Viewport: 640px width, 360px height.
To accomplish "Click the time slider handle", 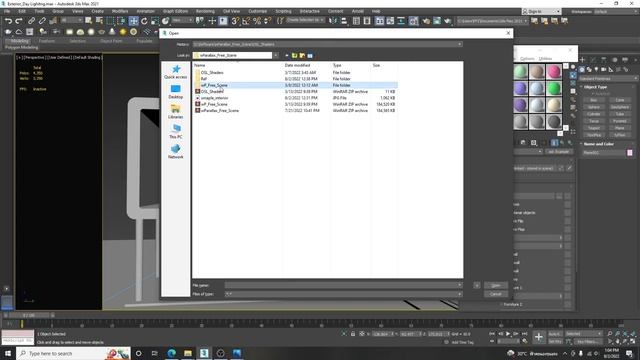I will (x=29, y=315).
